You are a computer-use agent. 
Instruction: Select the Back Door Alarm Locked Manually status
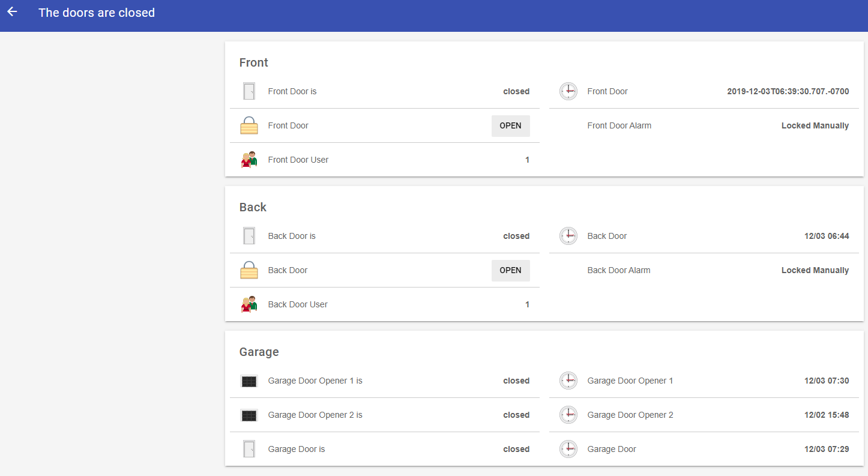815,270
